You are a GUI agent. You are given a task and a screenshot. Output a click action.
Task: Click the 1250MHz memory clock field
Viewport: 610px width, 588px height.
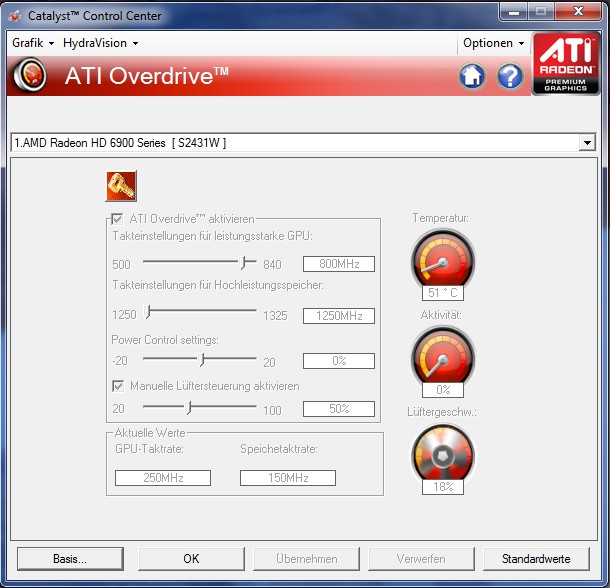339,316
